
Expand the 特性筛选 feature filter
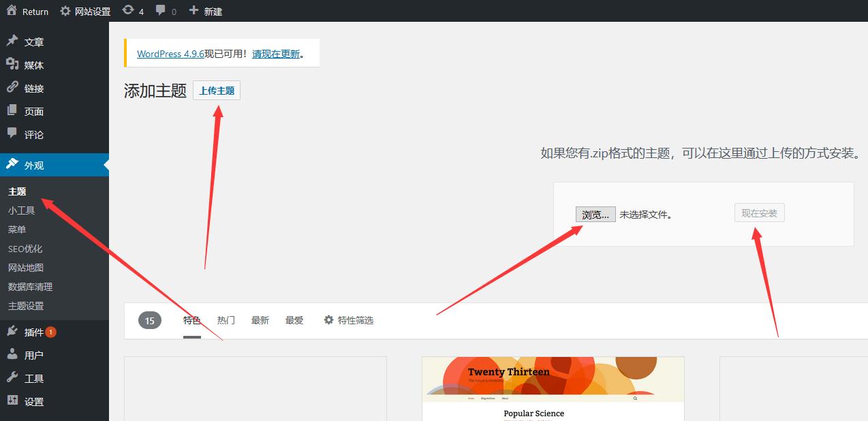(348, 320)
